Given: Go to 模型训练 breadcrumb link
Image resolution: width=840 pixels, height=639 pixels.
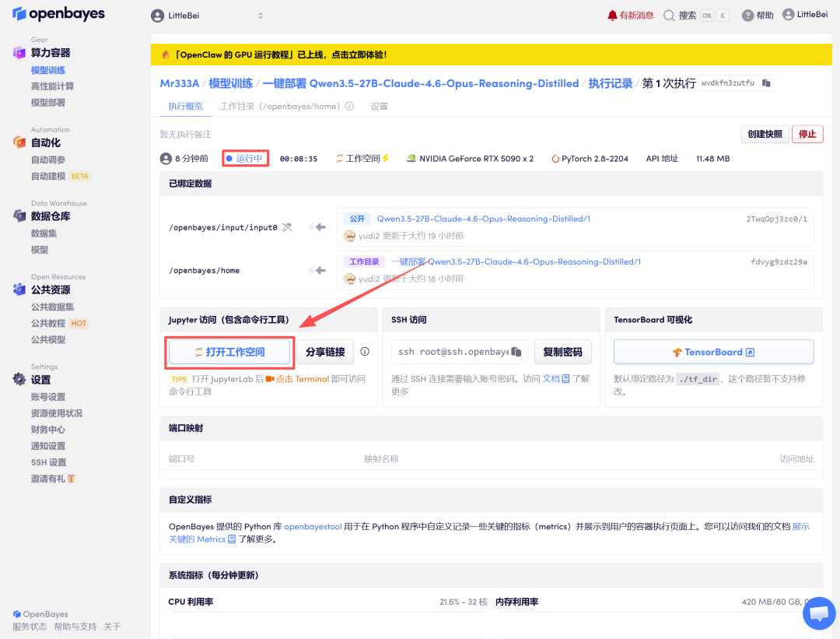Looking at the screenshot, I should [230, 83].
